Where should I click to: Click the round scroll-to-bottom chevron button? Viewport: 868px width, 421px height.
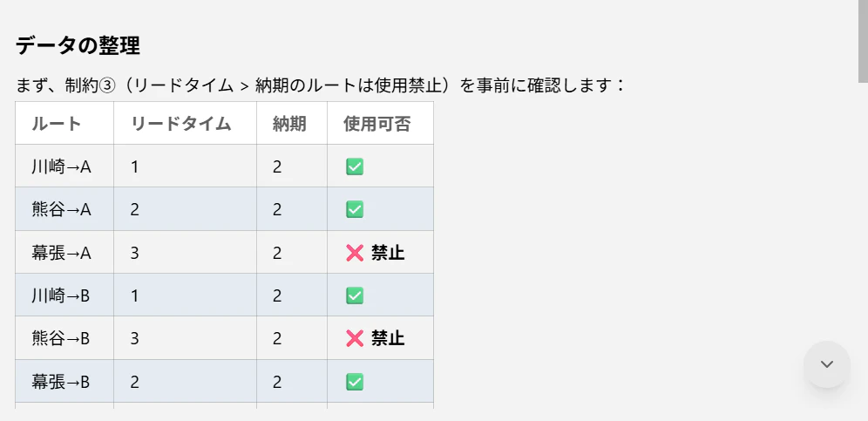[x=826, y=364]
